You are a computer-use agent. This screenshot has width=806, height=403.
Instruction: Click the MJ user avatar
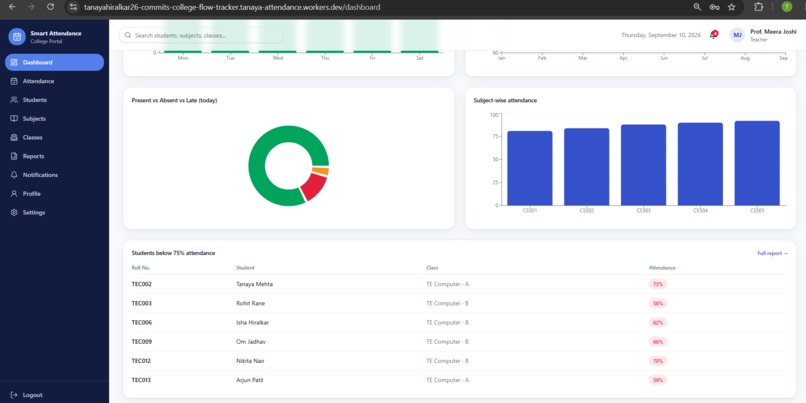point(737,35)
